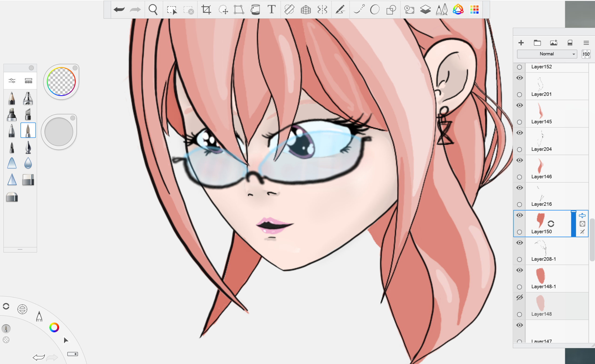
Task: Open brush library from palette header
Action: pyautogui.click(x=28, y=81)
